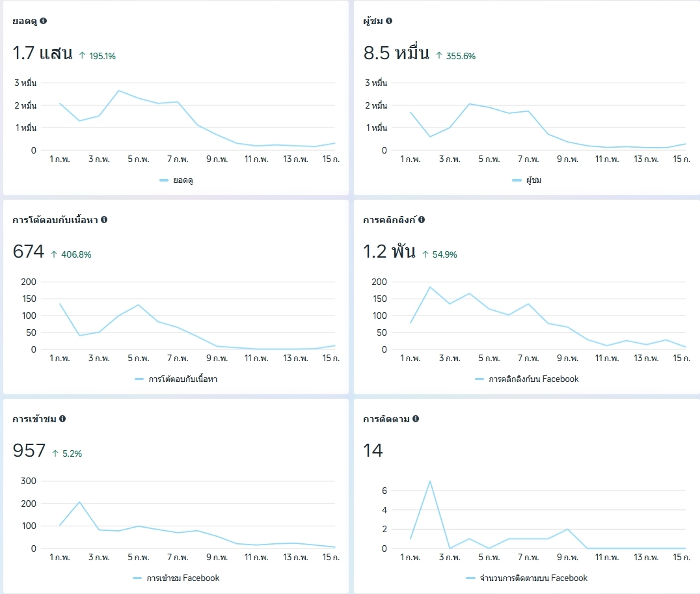Select the จำนวนการติดตามบน Facebook legend label

(x=533, y=578)
